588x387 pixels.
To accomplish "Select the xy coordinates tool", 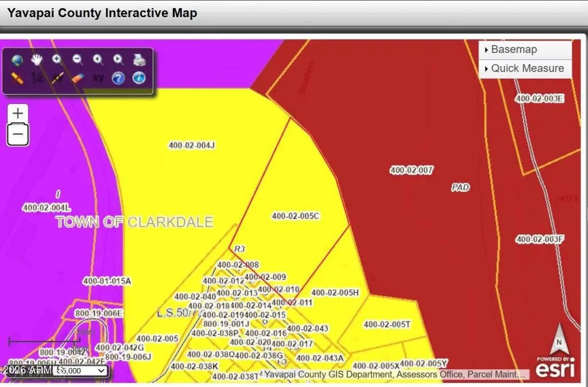I will point(98,78).
